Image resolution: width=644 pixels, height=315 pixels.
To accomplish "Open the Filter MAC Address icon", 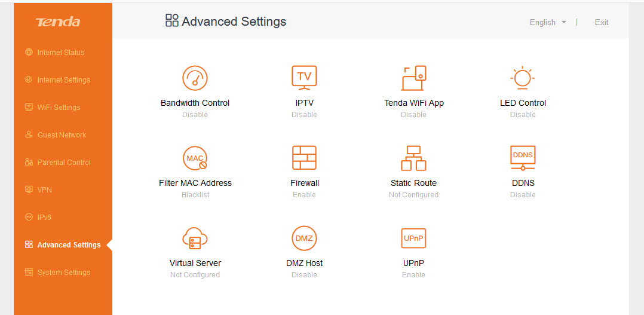I will (x=195, y=158).
